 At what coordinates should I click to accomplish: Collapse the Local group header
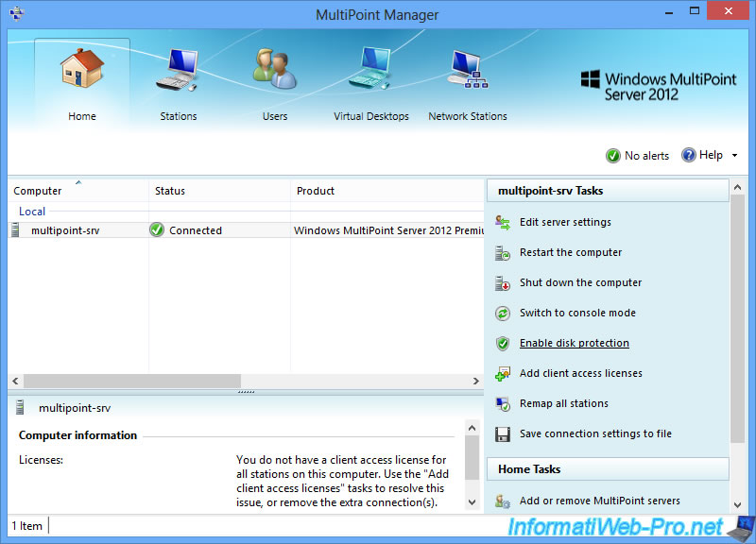click(x=32, y=212)
